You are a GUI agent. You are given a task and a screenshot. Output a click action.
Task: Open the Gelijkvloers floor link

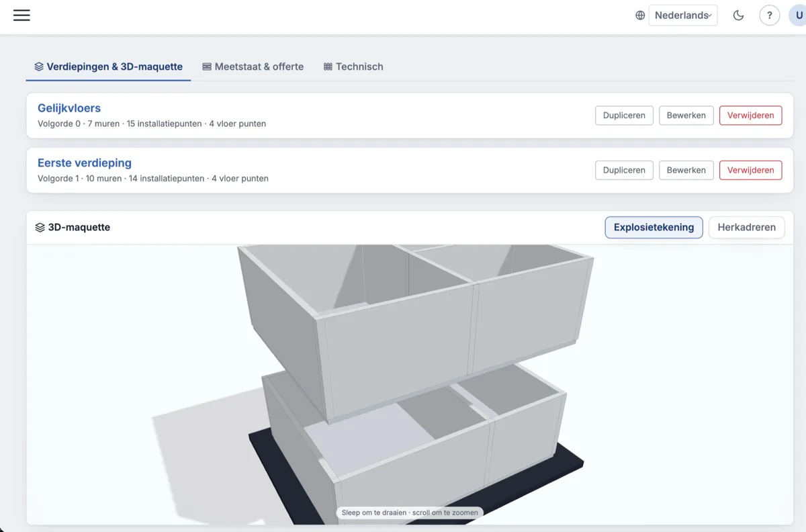tap(69, 108)
